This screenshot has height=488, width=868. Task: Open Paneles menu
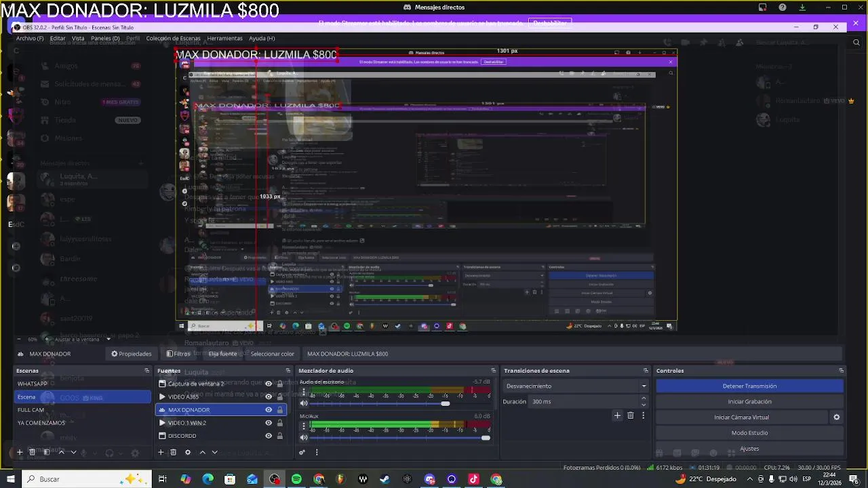(x=105, y=39)
